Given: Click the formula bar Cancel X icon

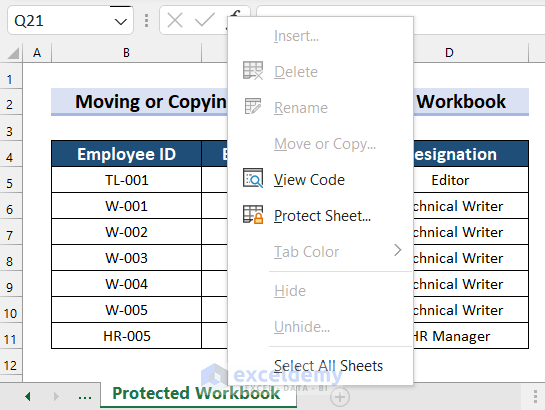Looking at the screenshot, I should coord(175,20).
